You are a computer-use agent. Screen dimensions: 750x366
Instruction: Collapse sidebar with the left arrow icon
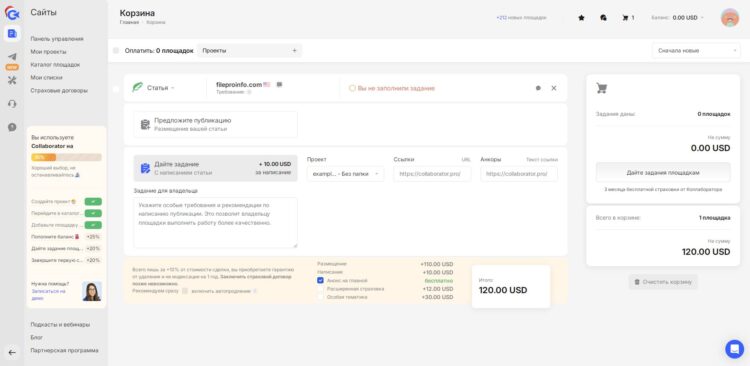coord(12,353)
